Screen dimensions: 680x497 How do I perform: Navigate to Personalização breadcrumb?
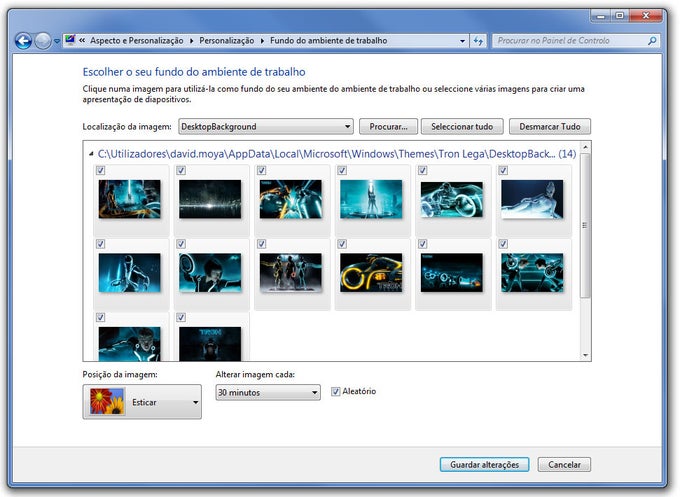coord(226,41)
